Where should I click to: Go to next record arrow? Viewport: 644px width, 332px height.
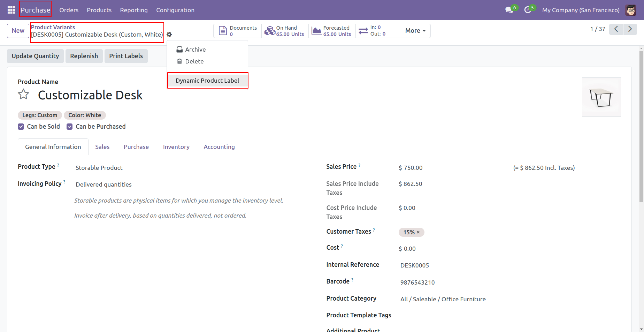pyautogui.click(x=630, y=29)
